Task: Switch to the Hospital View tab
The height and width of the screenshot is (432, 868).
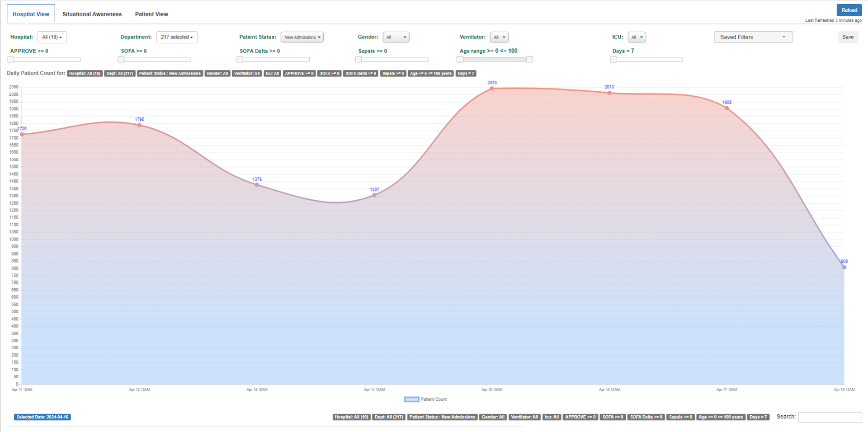Action: coord(31,14)
